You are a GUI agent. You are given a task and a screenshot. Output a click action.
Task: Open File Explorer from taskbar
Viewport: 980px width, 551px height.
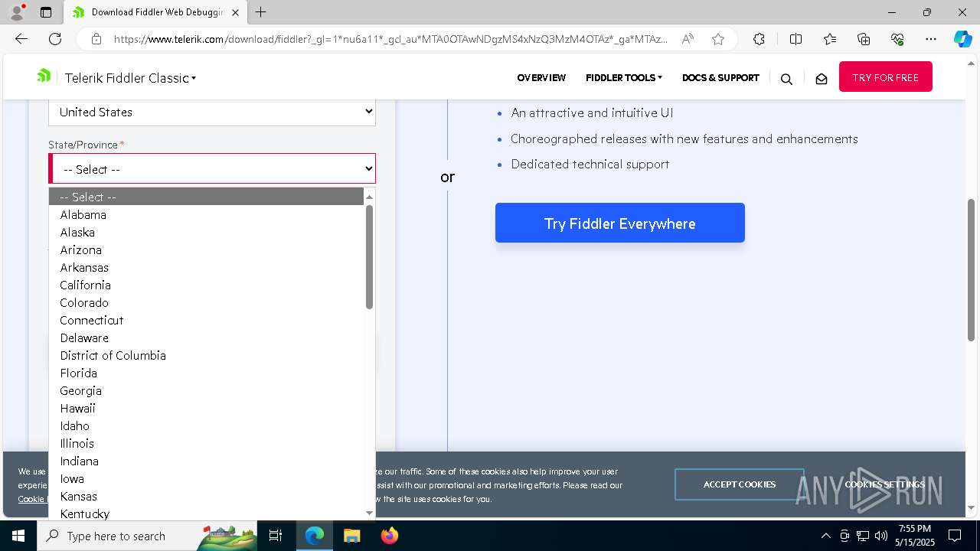(x=351, y=536)
